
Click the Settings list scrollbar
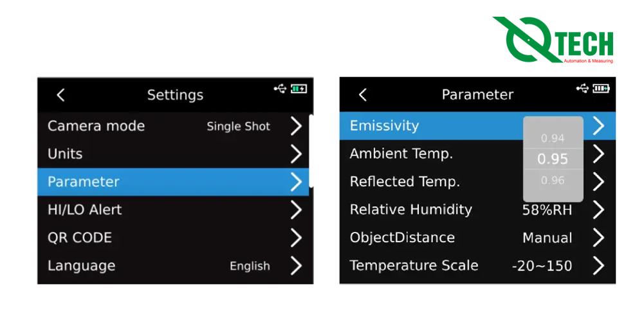(x=311, y=151)
